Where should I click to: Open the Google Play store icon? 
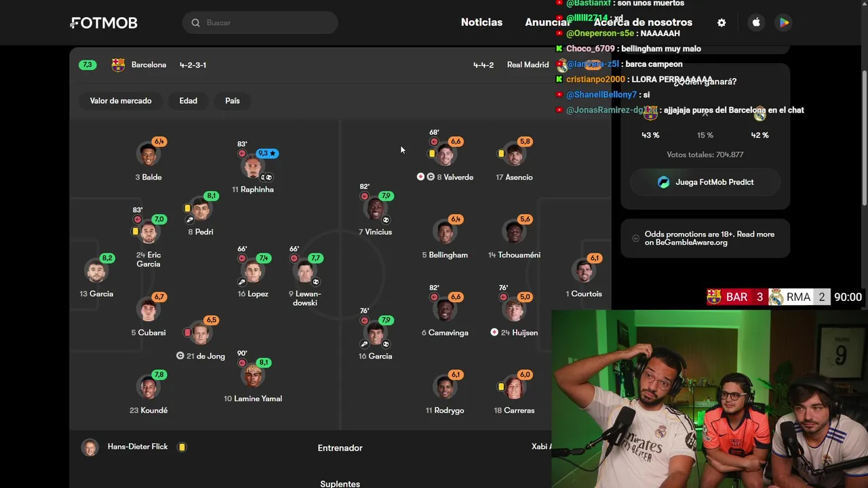coord(784,23)
